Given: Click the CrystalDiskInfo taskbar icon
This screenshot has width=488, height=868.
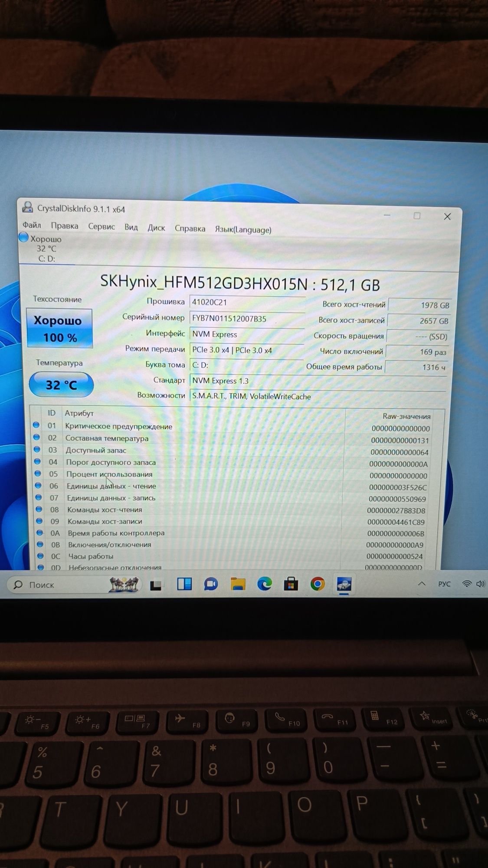Looking at the screenshot, I should click(344, 584).
